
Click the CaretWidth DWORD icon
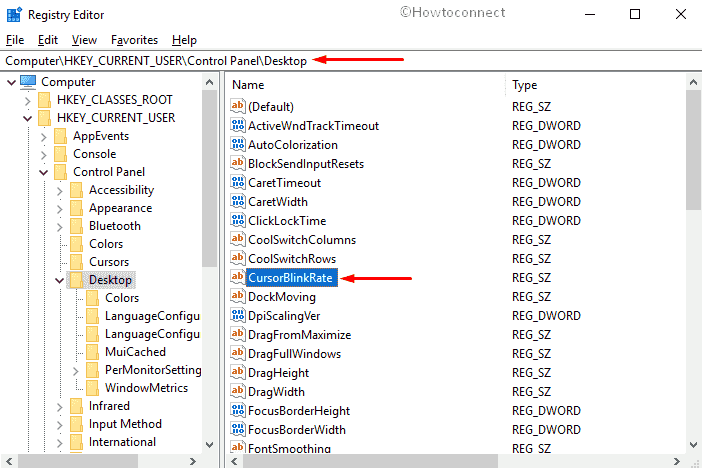click(238, 201)
